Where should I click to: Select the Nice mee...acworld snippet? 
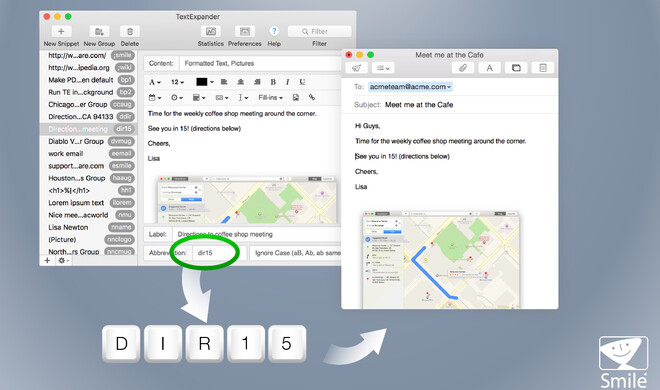click(88, 215)
